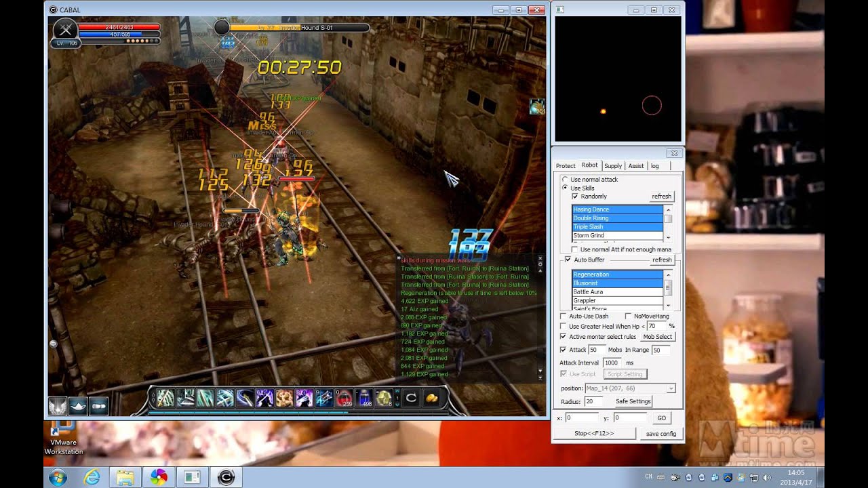This screenshot has height=488, width=868.
Task: Click the crossed swords character portrait
Action: pos(65,29)
